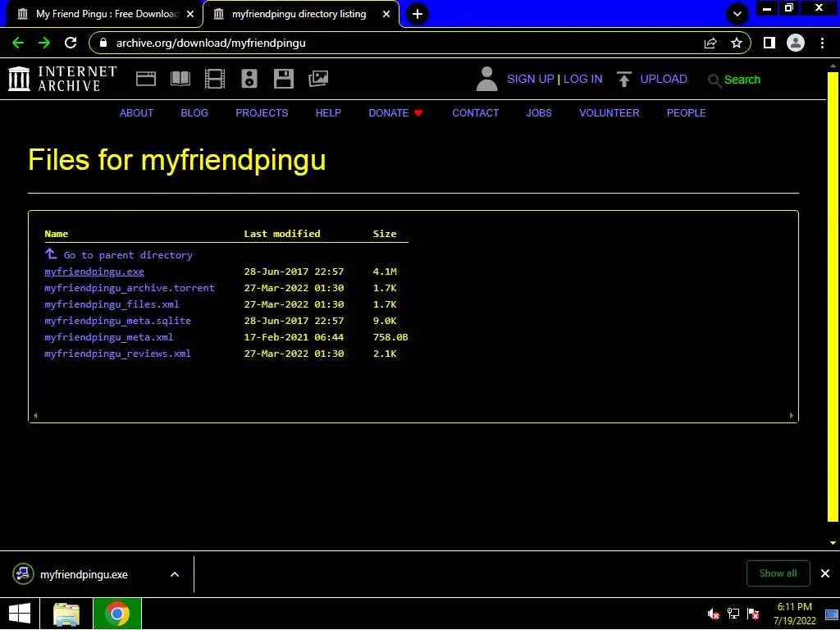Open the CONTACT menu link
This screenshot has height=630, width=840.
(475, 113)
